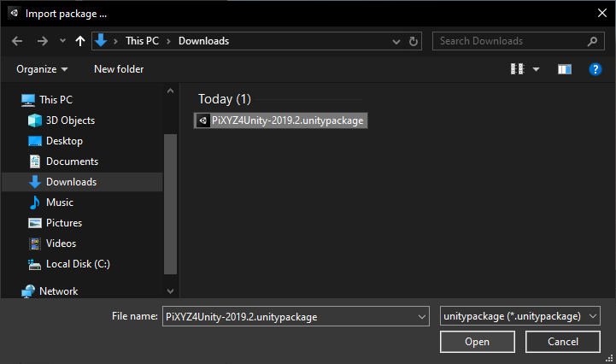Select 3D Objects in the sidebar
The height and width of the screenshot is (364, 616).
click(x=70, y=120)
